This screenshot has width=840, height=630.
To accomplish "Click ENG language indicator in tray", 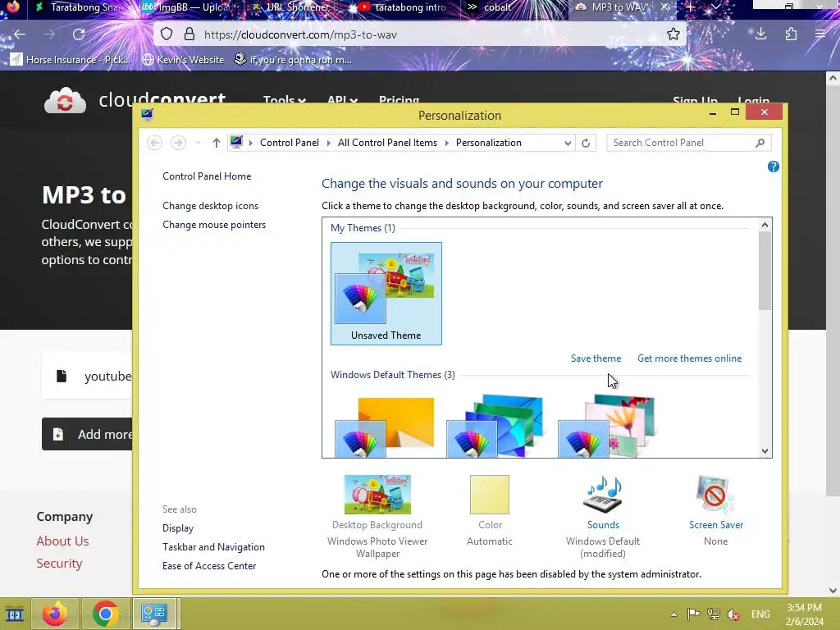I will [x=760, y=614].
